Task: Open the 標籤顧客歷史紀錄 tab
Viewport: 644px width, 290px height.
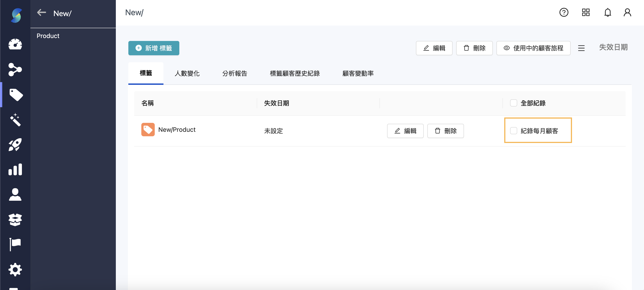Action: 295,73
